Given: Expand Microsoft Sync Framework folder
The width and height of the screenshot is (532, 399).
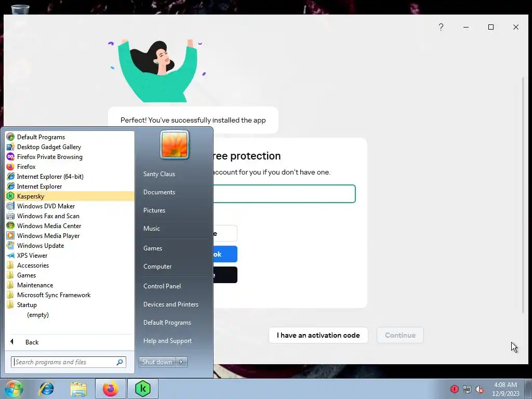Looking at the screenshot, I should click(54, 295).
